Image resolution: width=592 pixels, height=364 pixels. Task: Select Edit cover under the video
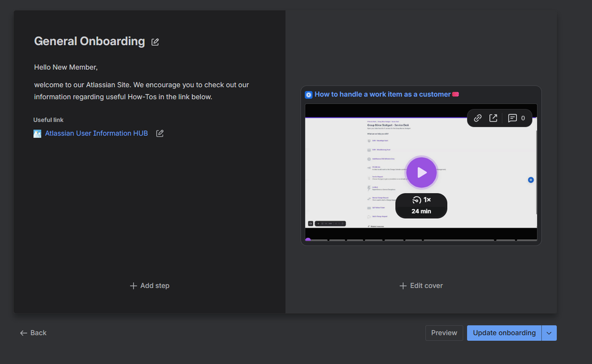[x=421, y=286]
